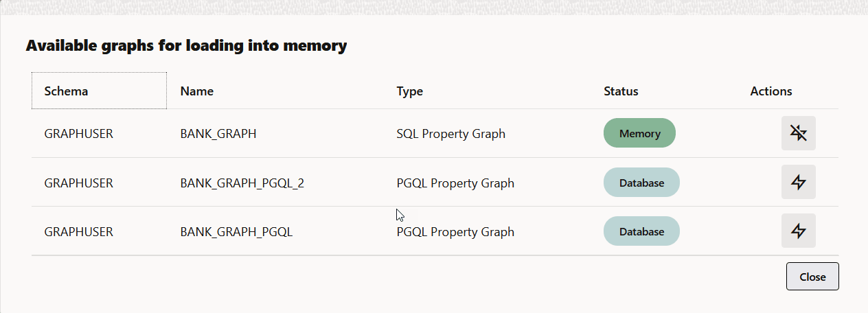The height and width of the screenshot is (313, 868).
Task: Load BANK_GRAPH_PGQL_2 into memory lightning icon
Action: (798, 183)
